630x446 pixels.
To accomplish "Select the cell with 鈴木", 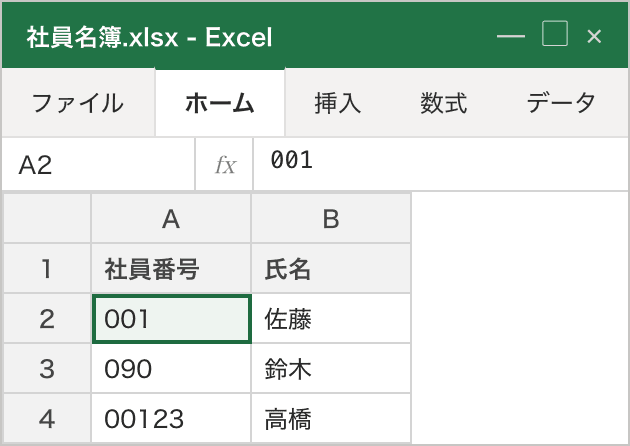I will click(x=331, y=368).
